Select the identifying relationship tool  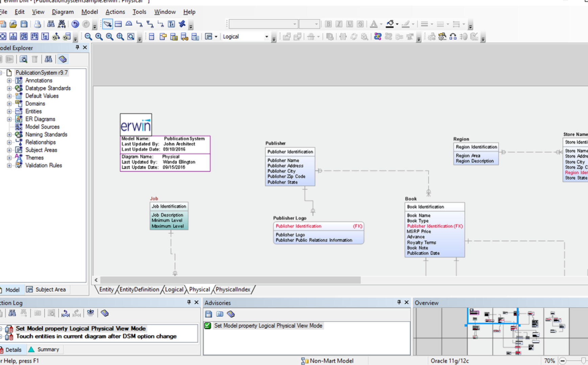pyautogui.click(x=139, y=24)
